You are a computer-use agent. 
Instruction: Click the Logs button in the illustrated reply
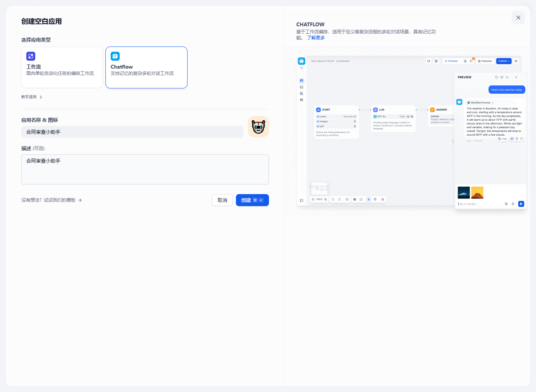tap(503, 139)
